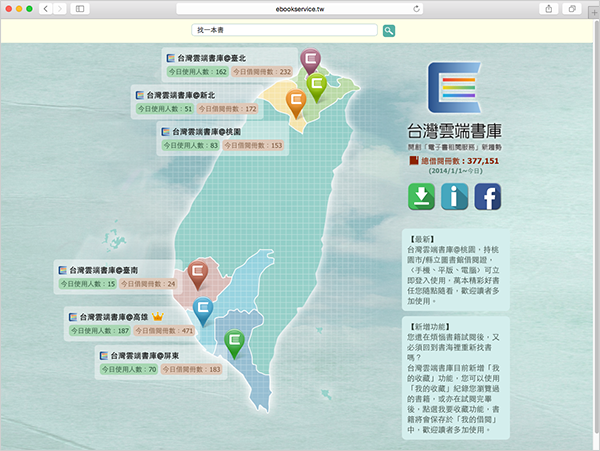Click Tainan's 今日借閱冊數：24 badge
The height and width of the screenshot is (451, 600).
pos(148,284)
